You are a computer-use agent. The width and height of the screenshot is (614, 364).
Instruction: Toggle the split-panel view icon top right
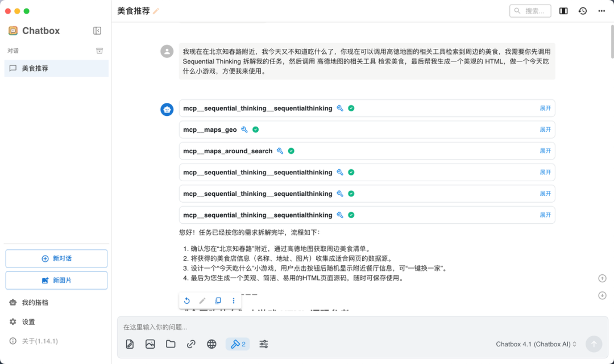point(562,10)
